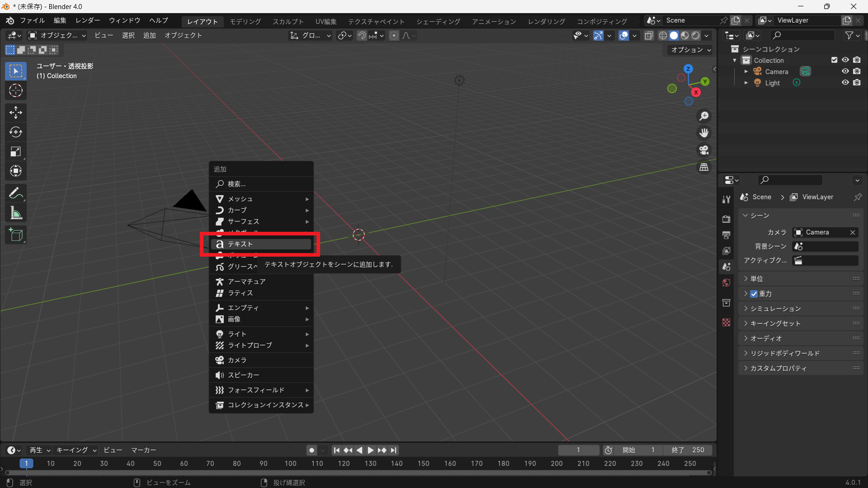Select the Measure ruler tool
This screenshot has width=868, height=488.
coord(16,213)
